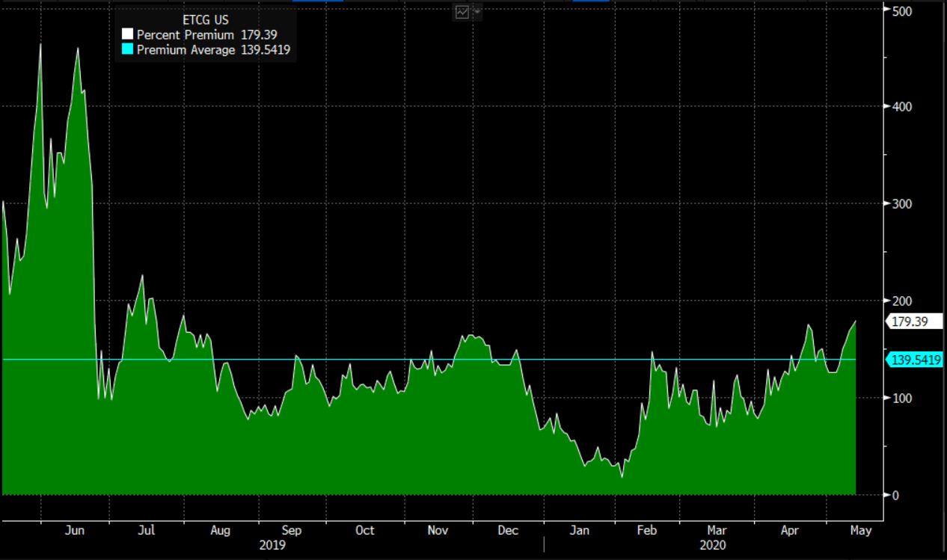Click the chart type icon at top
Viewport: 947px width, 560px height.
[462, 12]
